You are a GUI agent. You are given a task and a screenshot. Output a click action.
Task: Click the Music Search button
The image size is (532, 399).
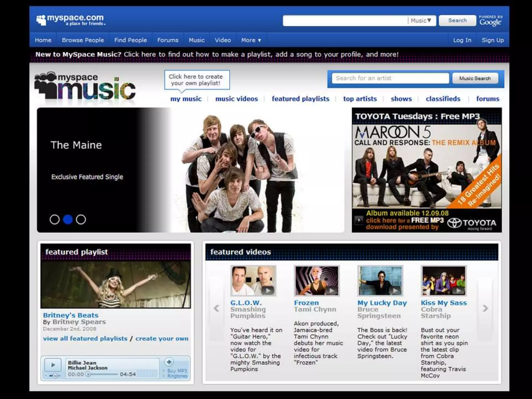point(475,78)
